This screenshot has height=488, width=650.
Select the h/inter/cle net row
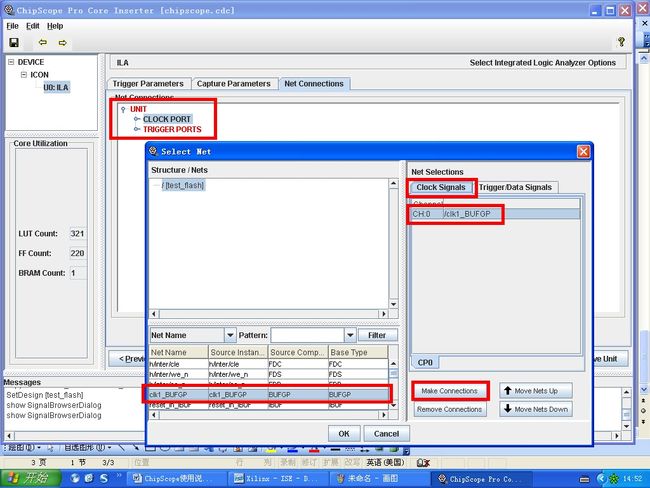[268, 364]
